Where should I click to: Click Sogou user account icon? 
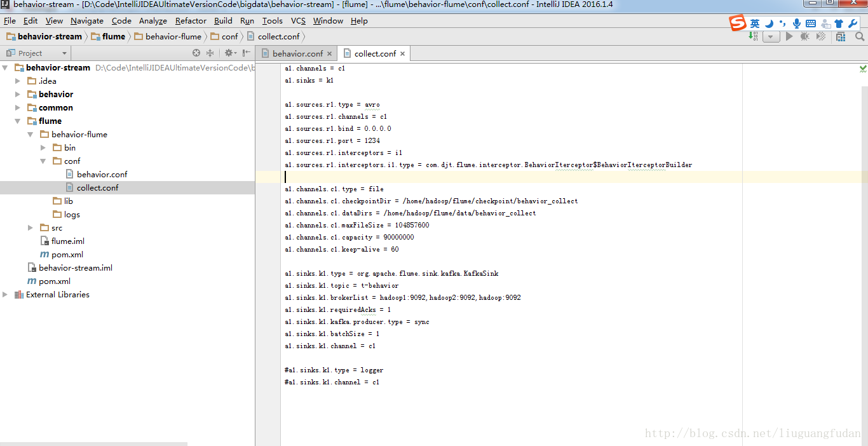tap(825, 24)
